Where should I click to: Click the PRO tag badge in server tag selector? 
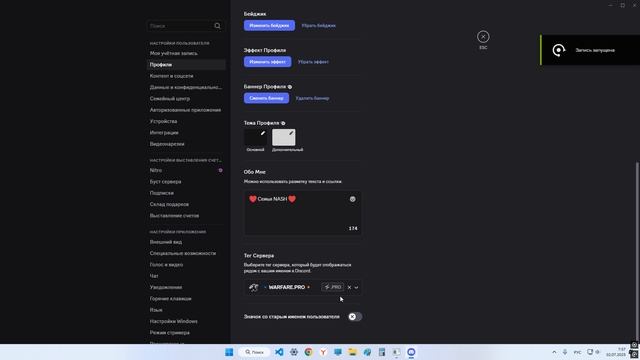[x=333, y=287]
